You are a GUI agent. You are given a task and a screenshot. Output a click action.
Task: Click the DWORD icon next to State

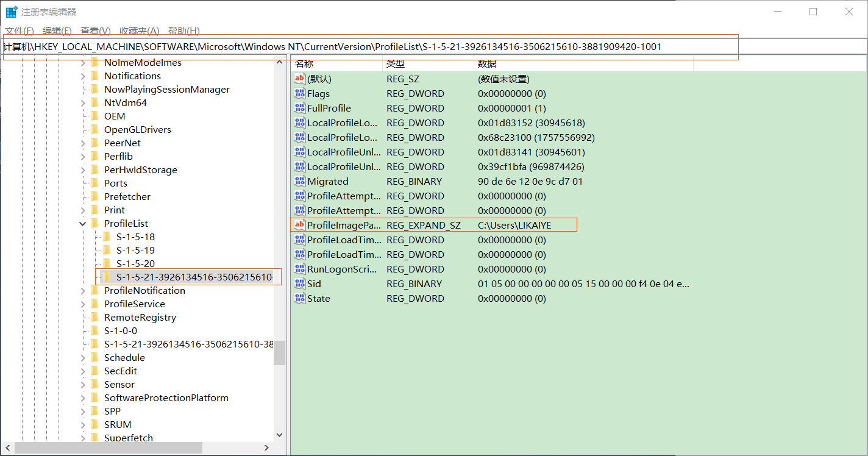299,298
